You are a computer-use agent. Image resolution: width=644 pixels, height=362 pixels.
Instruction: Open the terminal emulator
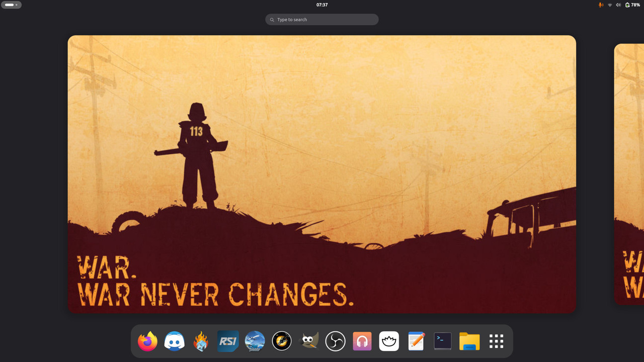click(x=442, y=341)
